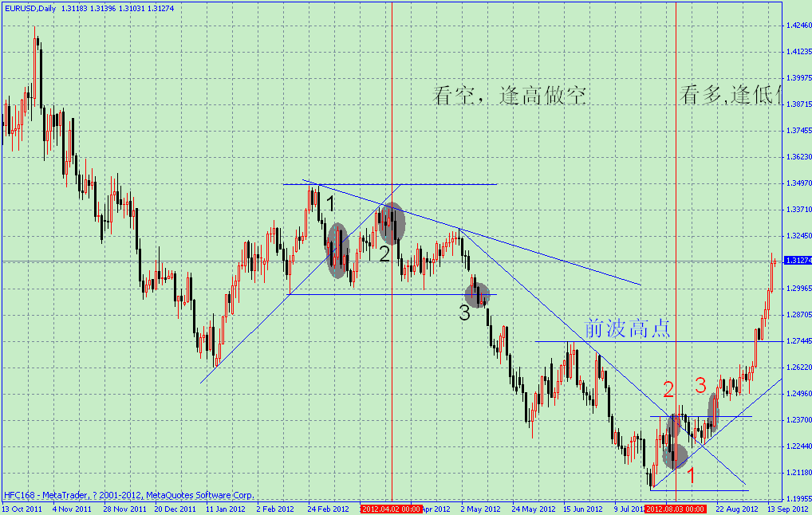Click the 1.32450 price axis label
Image resolution: width=812 pixels, height=515 pixels.
pyautogui.click(x=798, y=235)
